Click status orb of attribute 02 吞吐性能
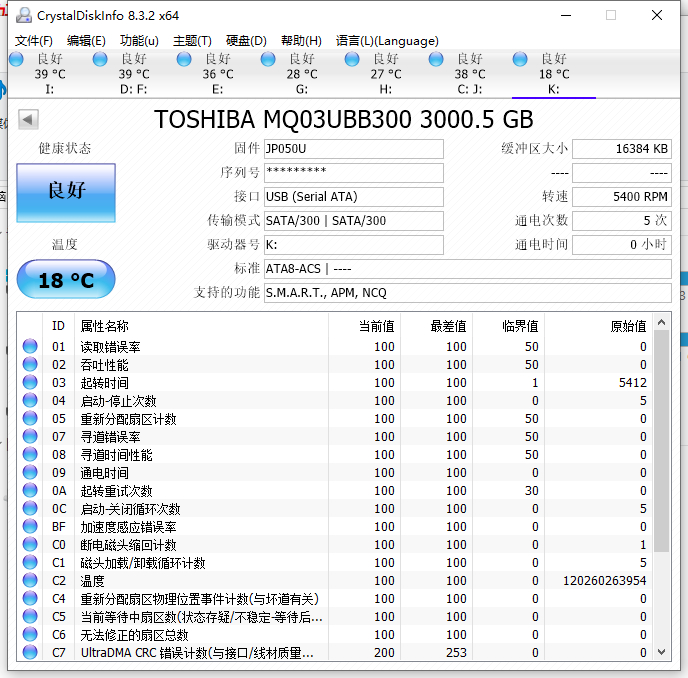Viewport: 688px width, 678px height. (x=30, y=364)
